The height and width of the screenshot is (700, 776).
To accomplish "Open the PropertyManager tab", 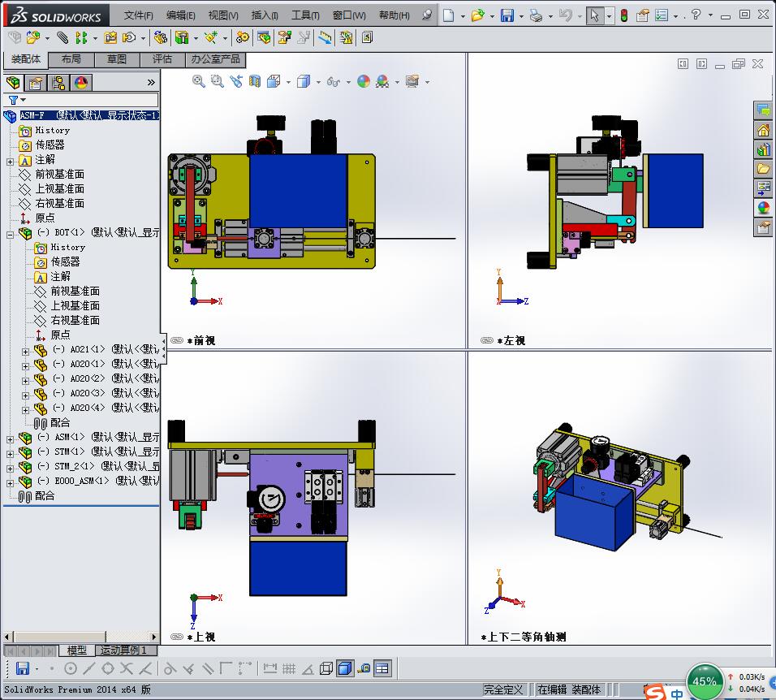I will pos(35,83).
